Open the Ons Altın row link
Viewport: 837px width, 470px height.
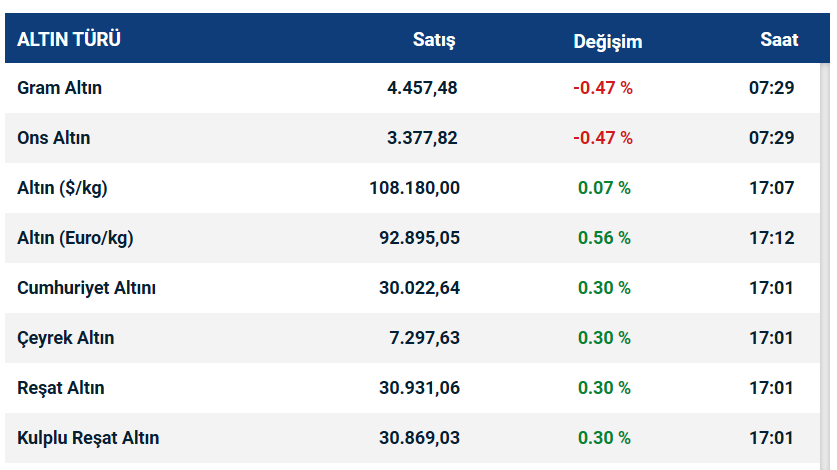(x=54, y=138)
